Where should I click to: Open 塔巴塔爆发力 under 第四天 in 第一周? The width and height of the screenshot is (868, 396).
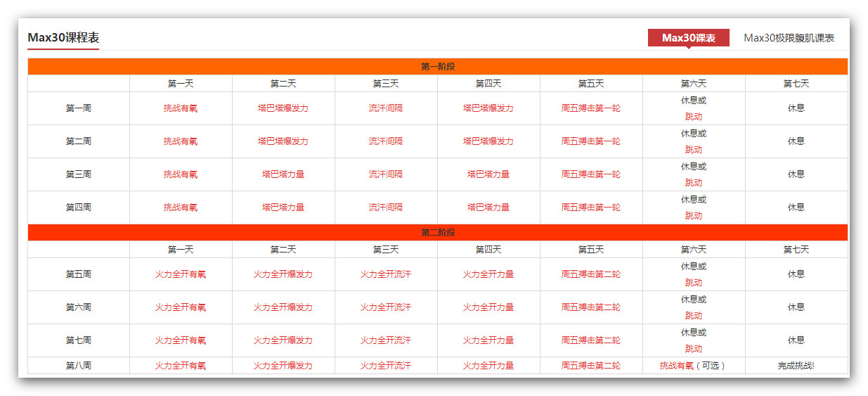(488, 108)
